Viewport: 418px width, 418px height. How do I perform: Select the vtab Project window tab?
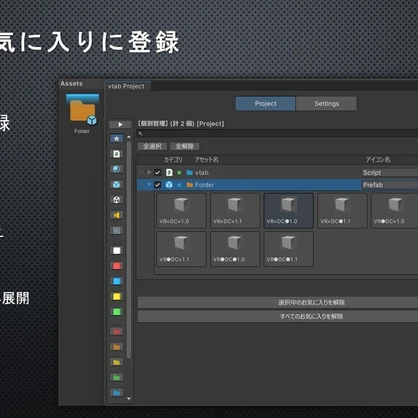(x=127, y=86)
